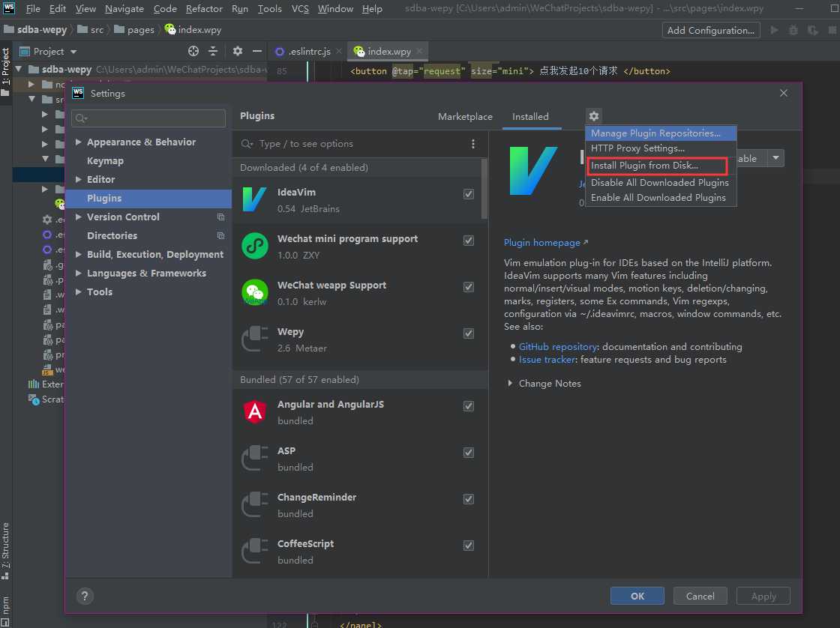Uncheck the ChangeReminder plugin checkbox

(x=469, y=499)
